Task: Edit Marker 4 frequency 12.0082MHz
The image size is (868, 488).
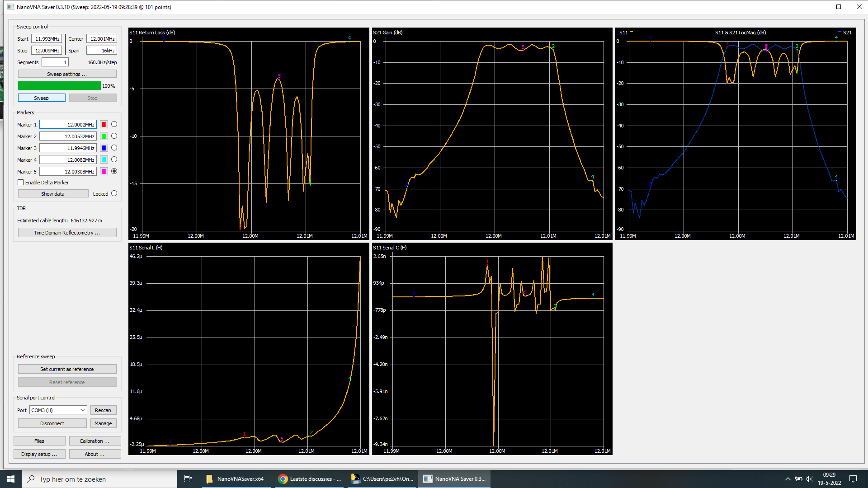Action: coord(68,160)
